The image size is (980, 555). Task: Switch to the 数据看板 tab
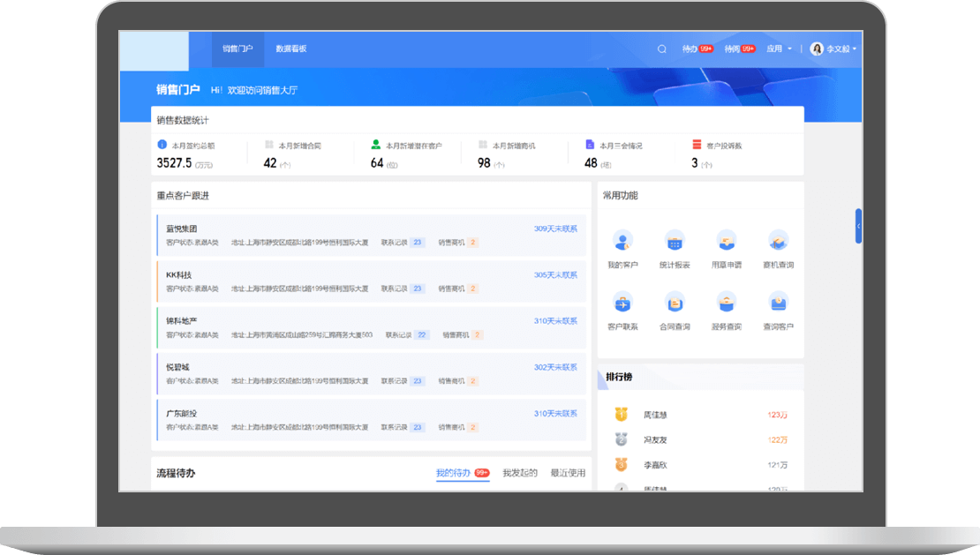pyautogui.click(x=291, y=49)
